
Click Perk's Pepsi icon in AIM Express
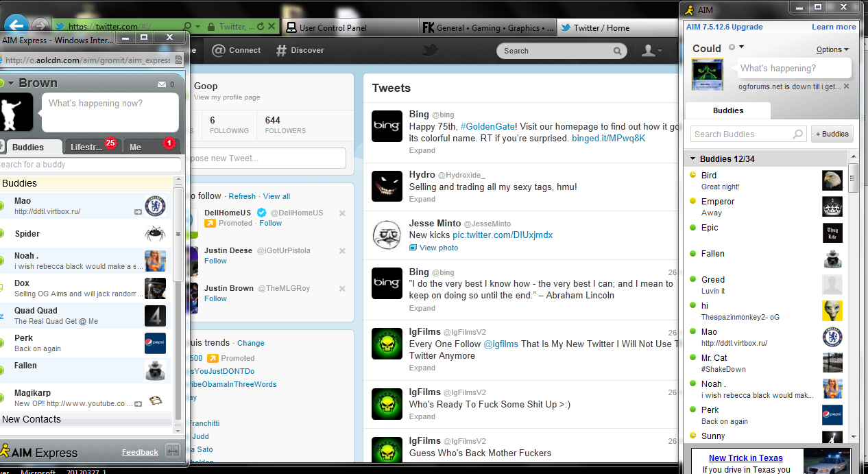click(x=156, y=343)
